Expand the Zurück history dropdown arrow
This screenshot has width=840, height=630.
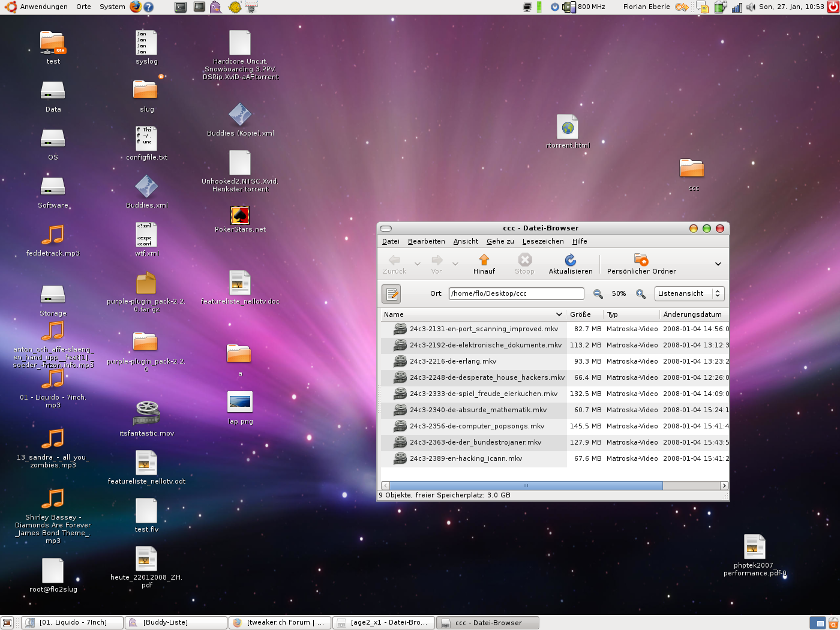[x=418, y=263]
